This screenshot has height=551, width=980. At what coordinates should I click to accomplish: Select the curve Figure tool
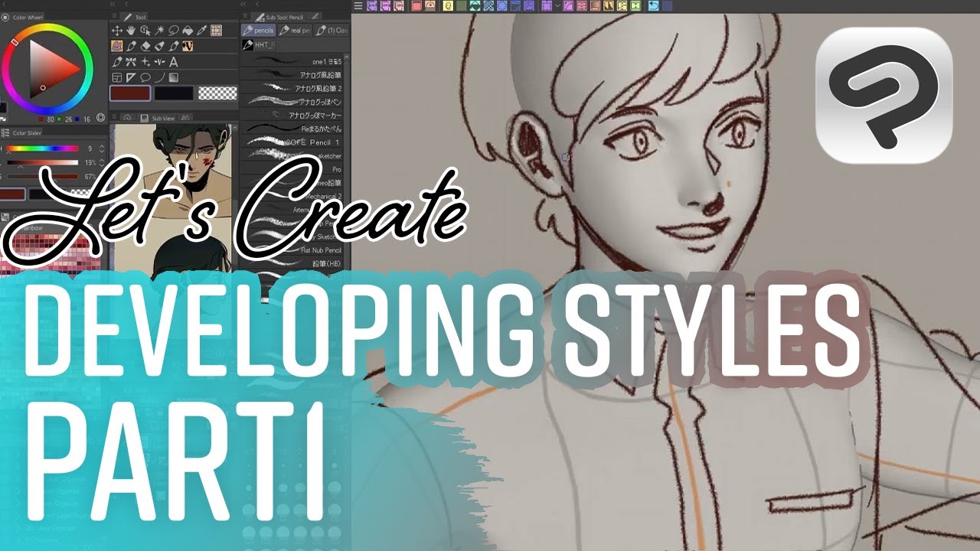coord(159,77)
